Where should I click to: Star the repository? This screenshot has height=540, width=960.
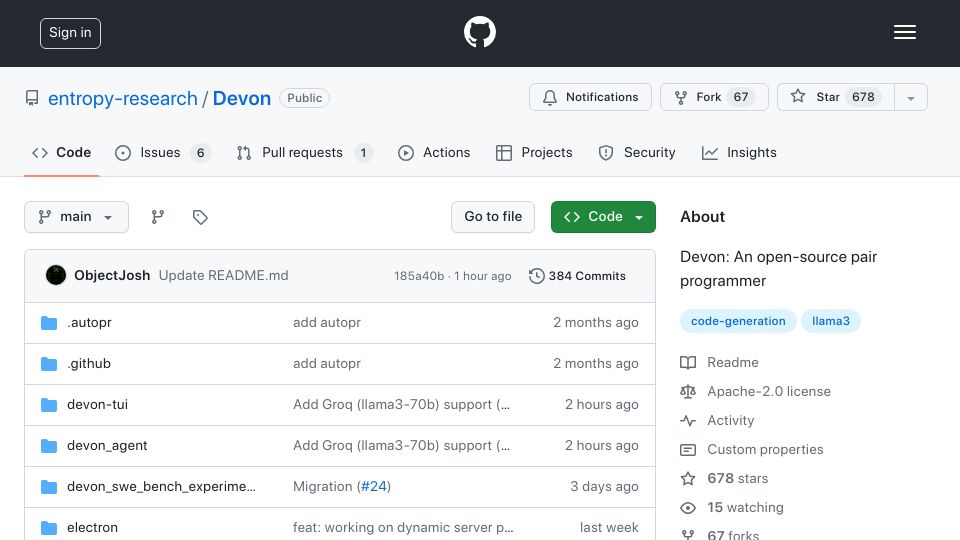pyautogui.click(x=836, y=97)
